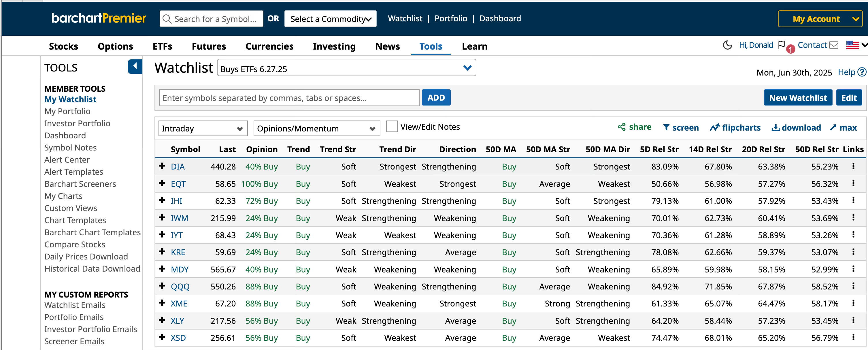
Task: Open the watchlist selector dropdown
Action: [346, 68]
